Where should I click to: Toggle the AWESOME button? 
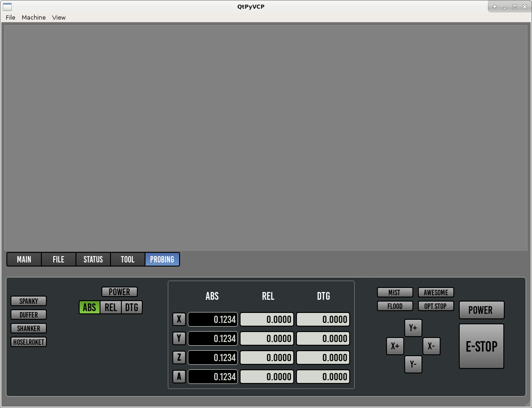436,292
